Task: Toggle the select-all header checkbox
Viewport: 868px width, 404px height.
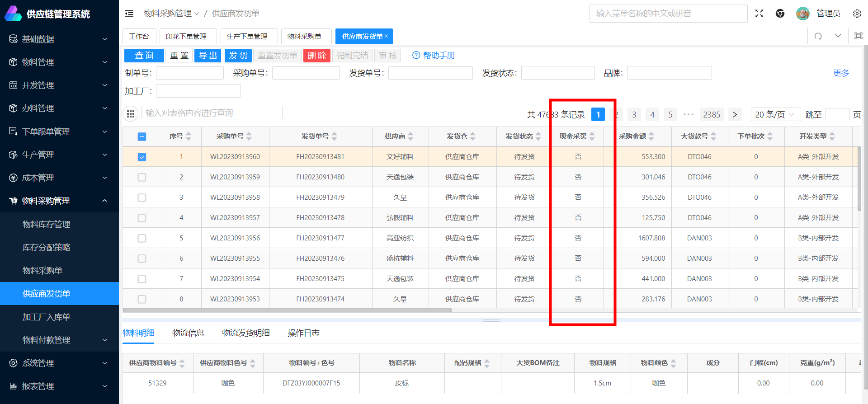Action: (x=142, y=136)
